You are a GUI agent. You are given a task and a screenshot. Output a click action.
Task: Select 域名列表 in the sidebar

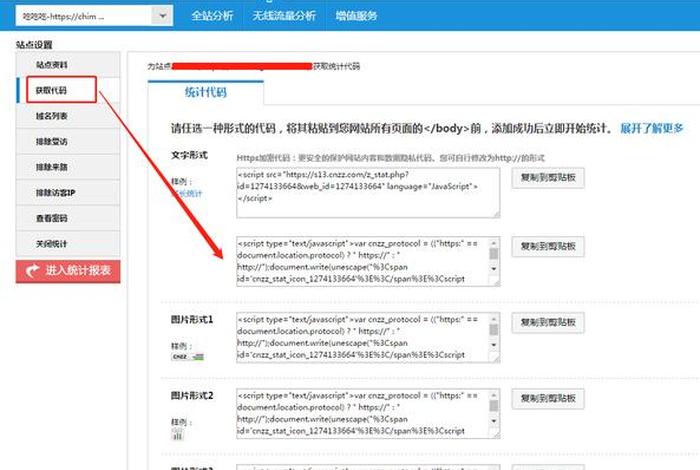68,116
